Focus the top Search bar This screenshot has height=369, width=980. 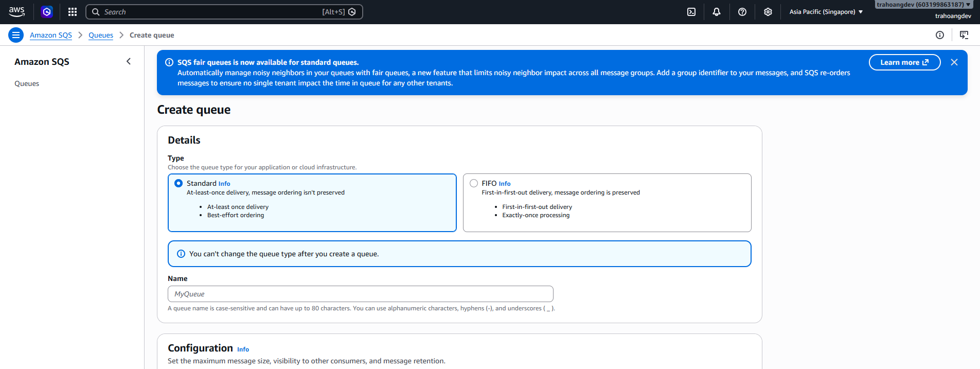pyautogui.click(x=224, y=12)
